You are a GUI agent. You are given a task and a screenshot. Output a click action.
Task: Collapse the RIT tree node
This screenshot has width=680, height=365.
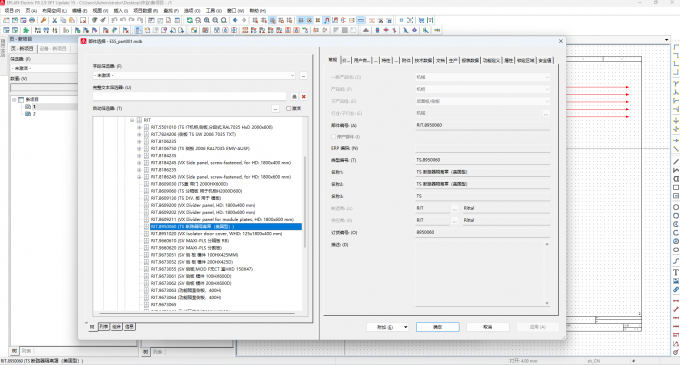(x=132, y=120)
